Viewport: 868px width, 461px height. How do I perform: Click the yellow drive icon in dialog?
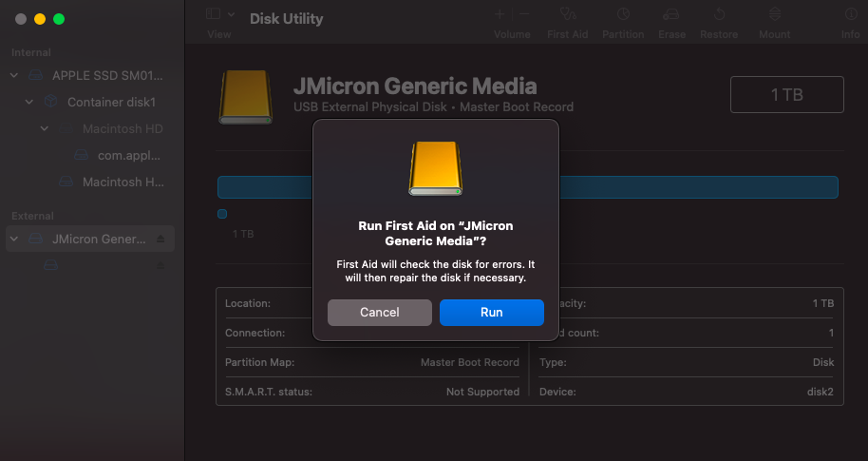point(436,168)
